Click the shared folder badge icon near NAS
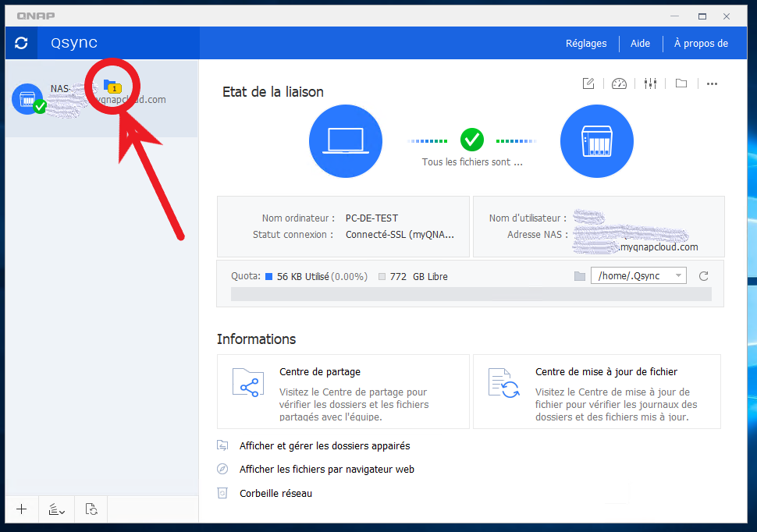757x532 pixels. click(x=112, y=85)
